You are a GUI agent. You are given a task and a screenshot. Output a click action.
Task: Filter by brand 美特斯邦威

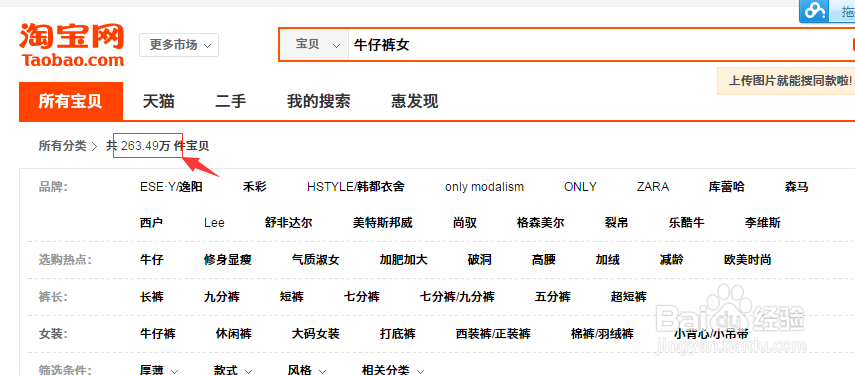383,223
